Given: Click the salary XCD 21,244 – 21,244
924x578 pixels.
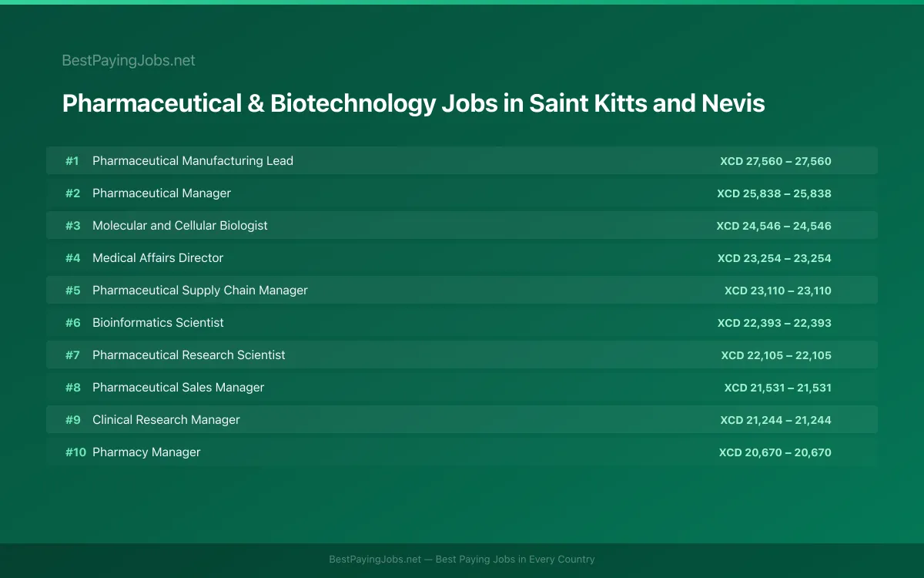Looking at the screenshot, I should pos(775,420).
